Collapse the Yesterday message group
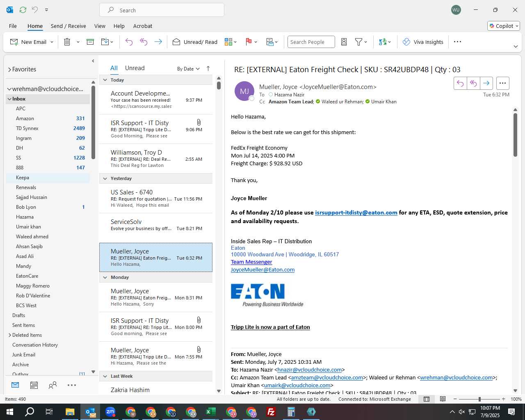This screenshot has width=525, height=420. coord(105,178)
